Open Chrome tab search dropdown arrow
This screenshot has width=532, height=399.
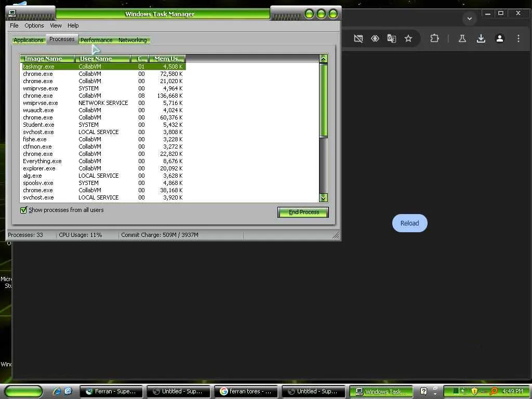point(470,19)
